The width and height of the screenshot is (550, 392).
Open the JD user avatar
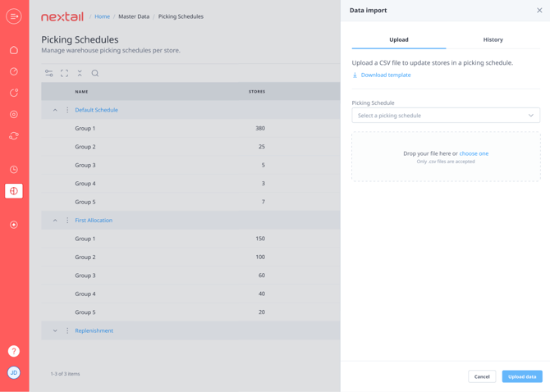point(14,372)
